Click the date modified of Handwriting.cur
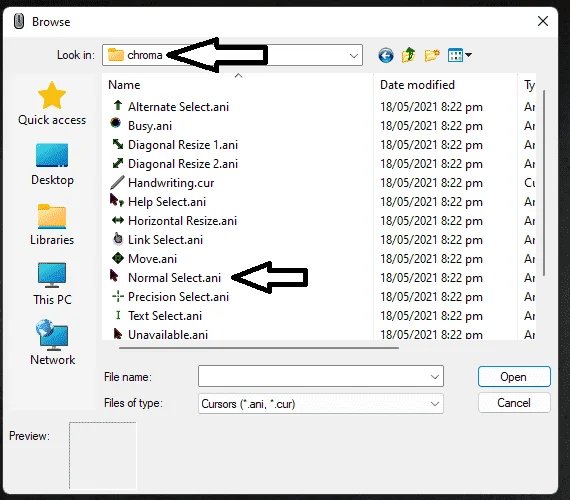Viewport: 570px width, 500px height. 431,183
